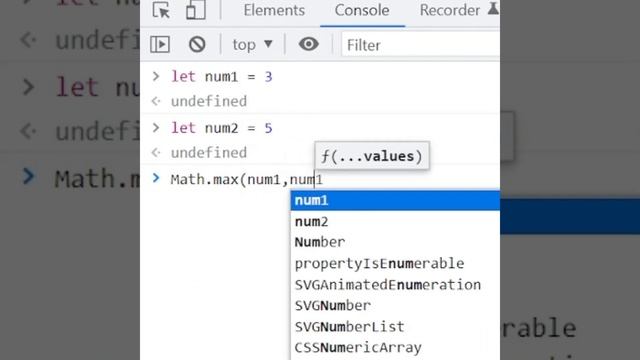The image size is (640, 360).
Task: Click the 'let num1 = 3' console entry
Action: point(222,77)
